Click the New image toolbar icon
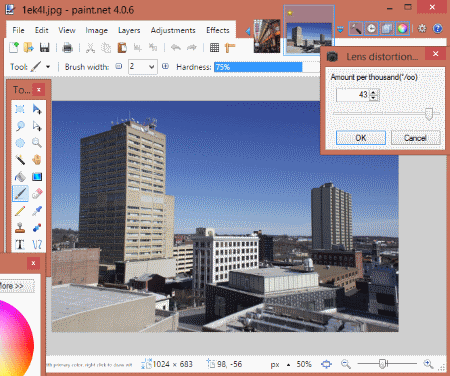Screen dimensions: 450x376 (14, 47)
